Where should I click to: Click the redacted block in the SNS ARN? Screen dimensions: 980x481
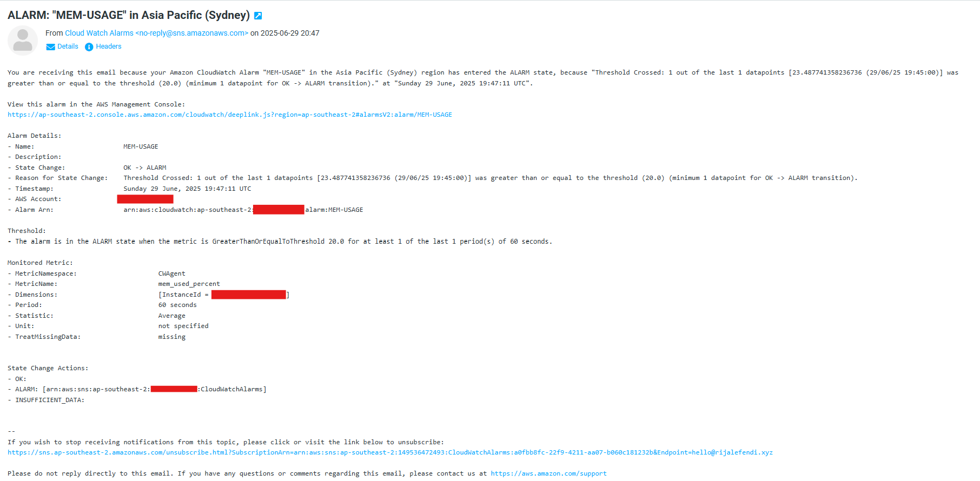174,389
